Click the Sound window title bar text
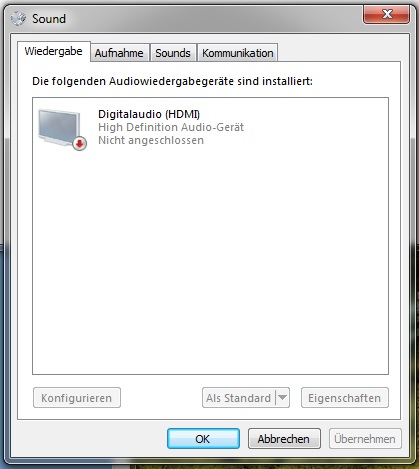 [x=49, y=19]
